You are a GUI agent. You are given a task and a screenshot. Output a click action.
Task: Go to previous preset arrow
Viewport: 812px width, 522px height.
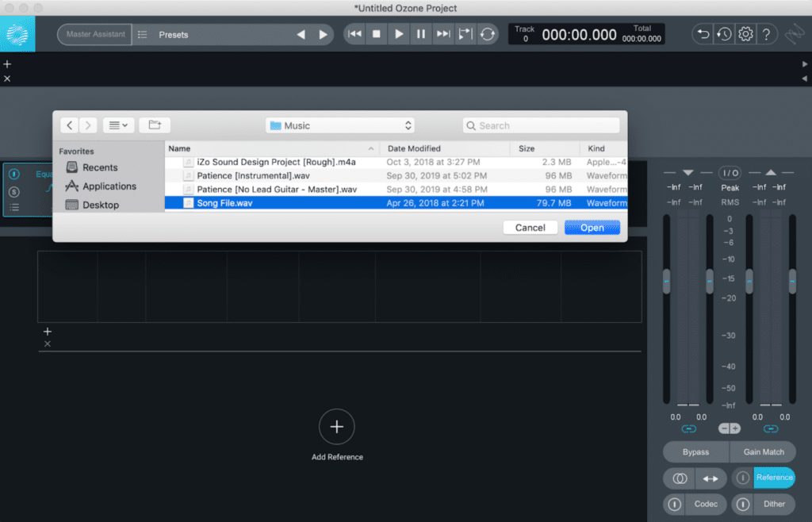click(301, 35)
